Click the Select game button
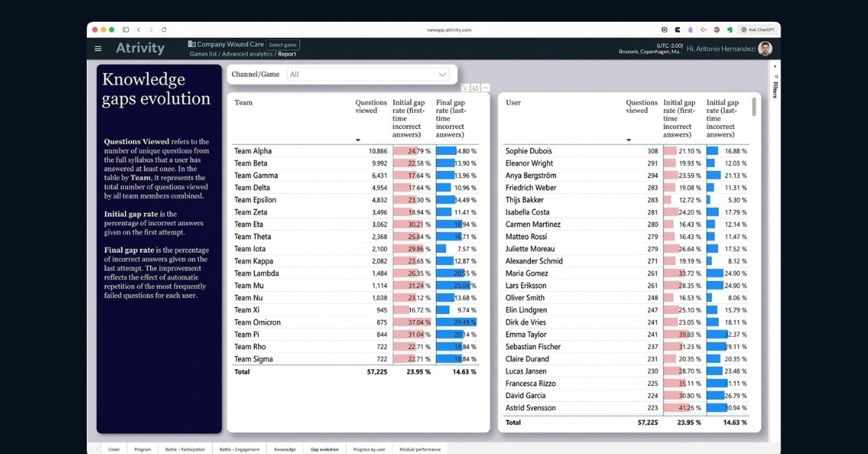The width and height of the screenshot is (868, 454). 282,44
